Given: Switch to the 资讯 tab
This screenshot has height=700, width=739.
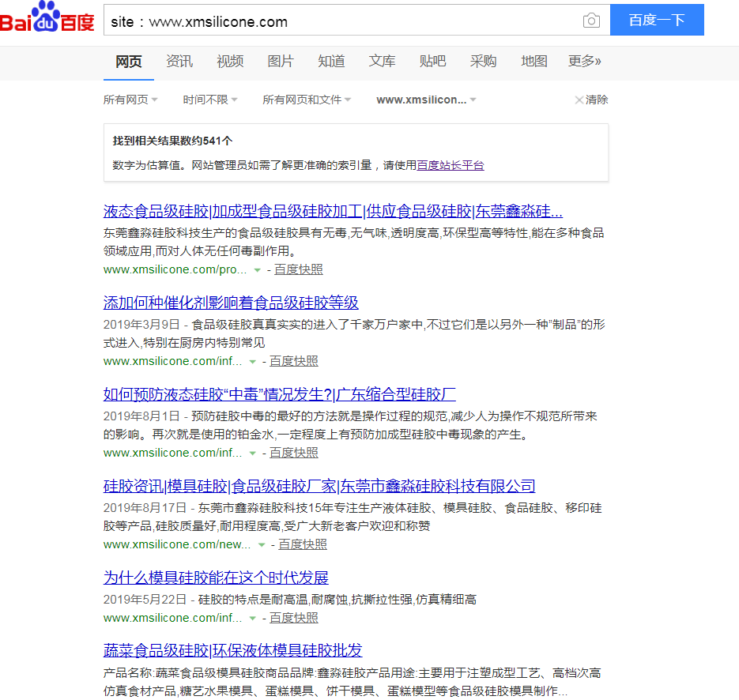Looking at the screenshot, I should pos(179,62).
